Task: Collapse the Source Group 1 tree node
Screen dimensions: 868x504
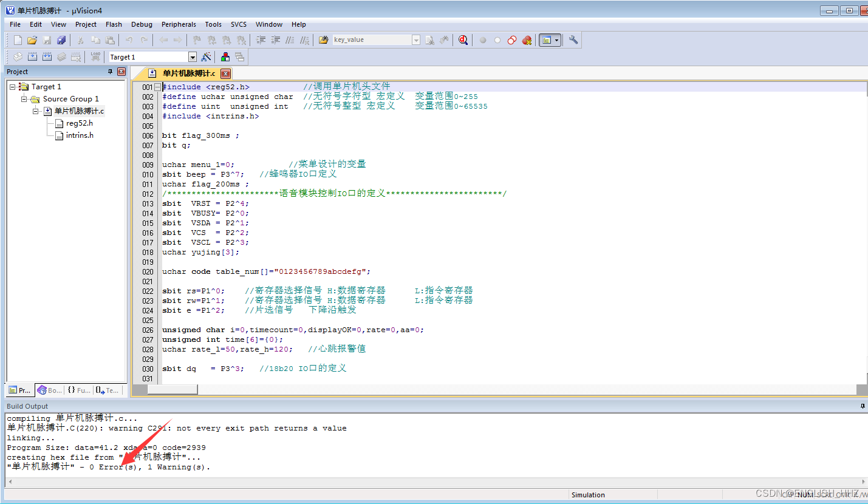Action: 25,99
